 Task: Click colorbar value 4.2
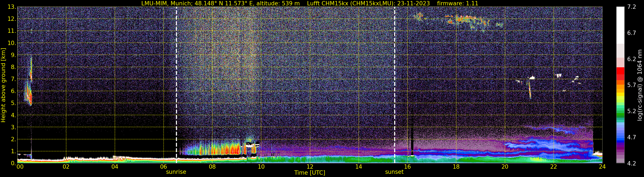[632, 163]
